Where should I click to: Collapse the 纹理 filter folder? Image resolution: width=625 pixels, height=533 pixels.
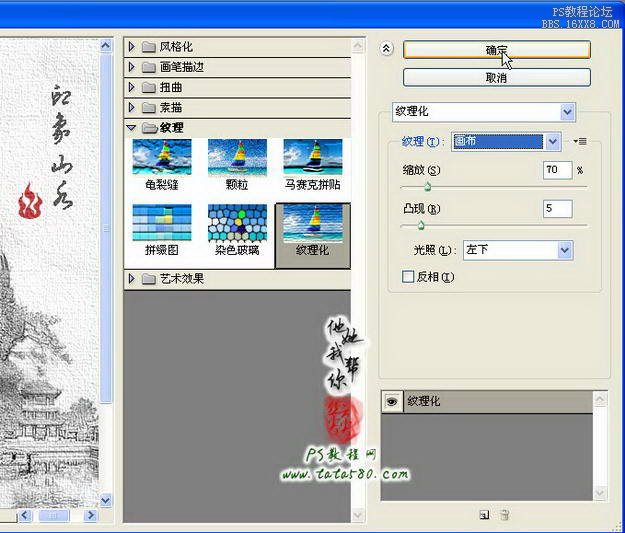[131, 128]
